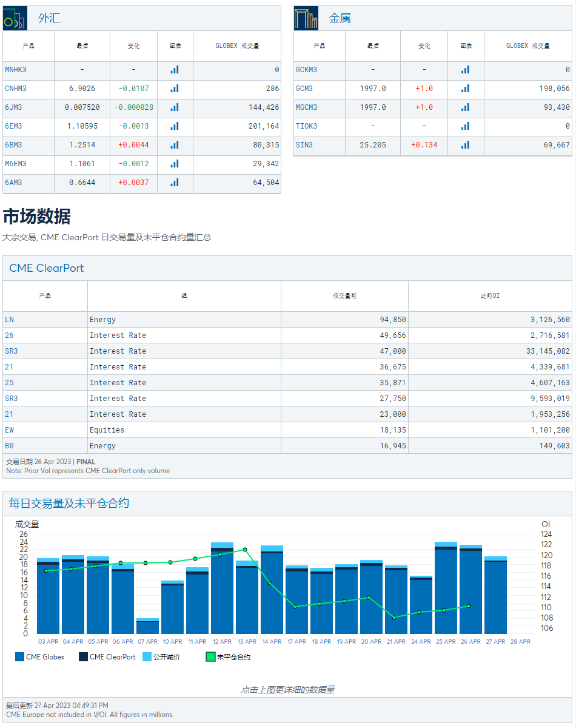Open chart icon for MNHK3 row

(175, 70)
